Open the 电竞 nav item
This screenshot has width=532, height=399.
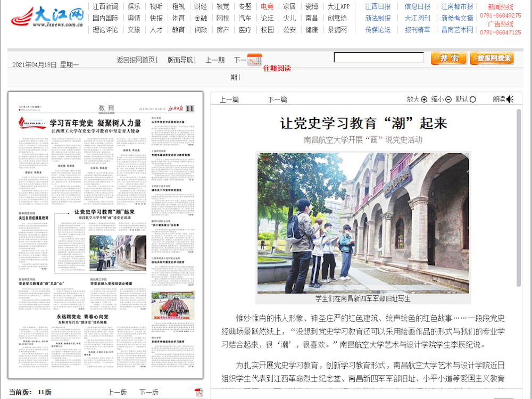pos(267,7)
